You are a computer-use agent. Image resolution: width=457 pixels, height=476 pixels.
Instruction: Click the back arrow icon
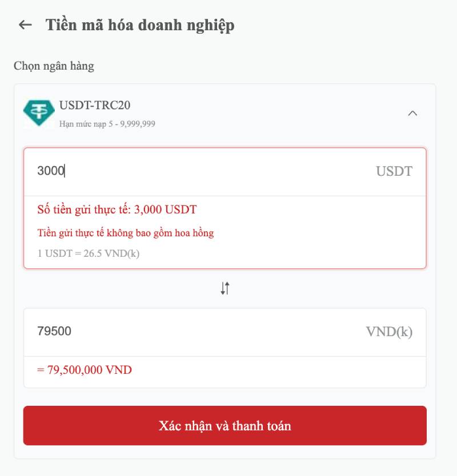(25, 25)
